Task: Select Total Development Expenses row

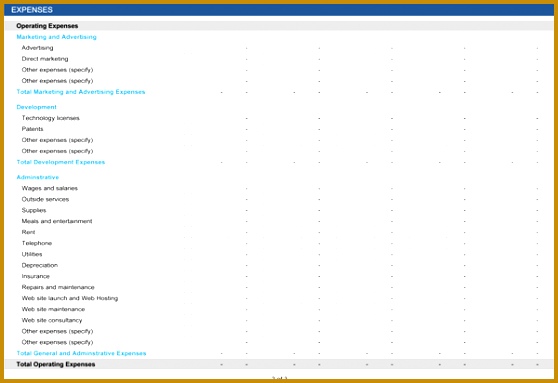Action: tap(60, 162)
